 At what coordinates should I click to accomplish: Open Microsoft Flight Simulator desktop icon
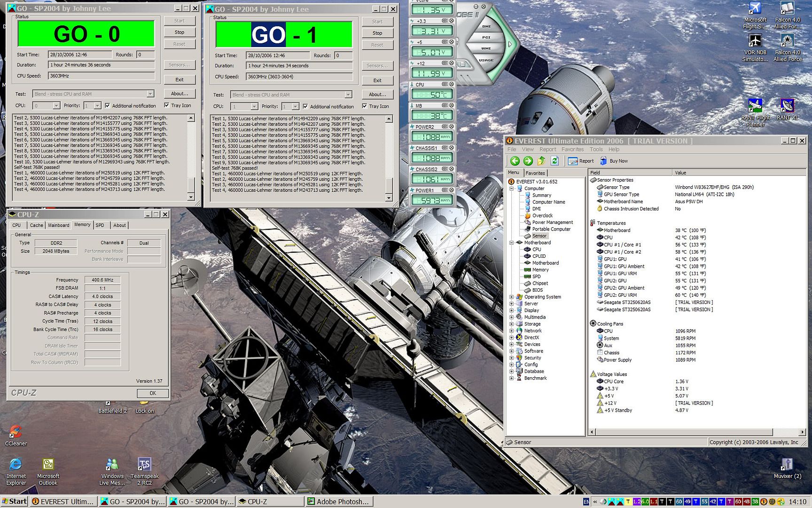tap(755, 16)
